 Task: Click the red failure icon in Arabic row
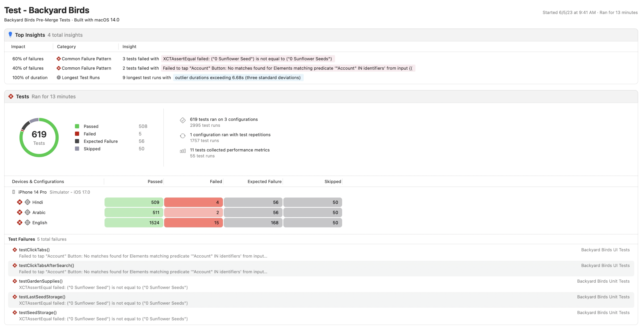tap(20, 212)
